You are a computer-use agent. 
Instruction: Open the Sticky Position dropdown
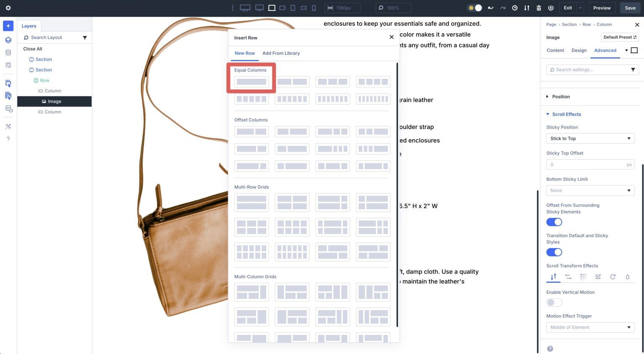pyautogui.click(x=590, y=138)
